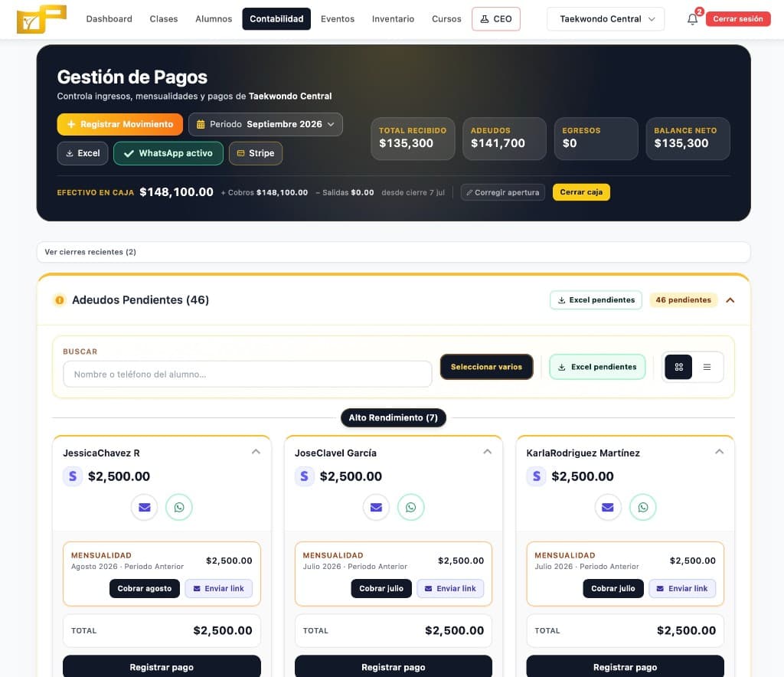Switch to list view of pending debts

pos(707,367)
